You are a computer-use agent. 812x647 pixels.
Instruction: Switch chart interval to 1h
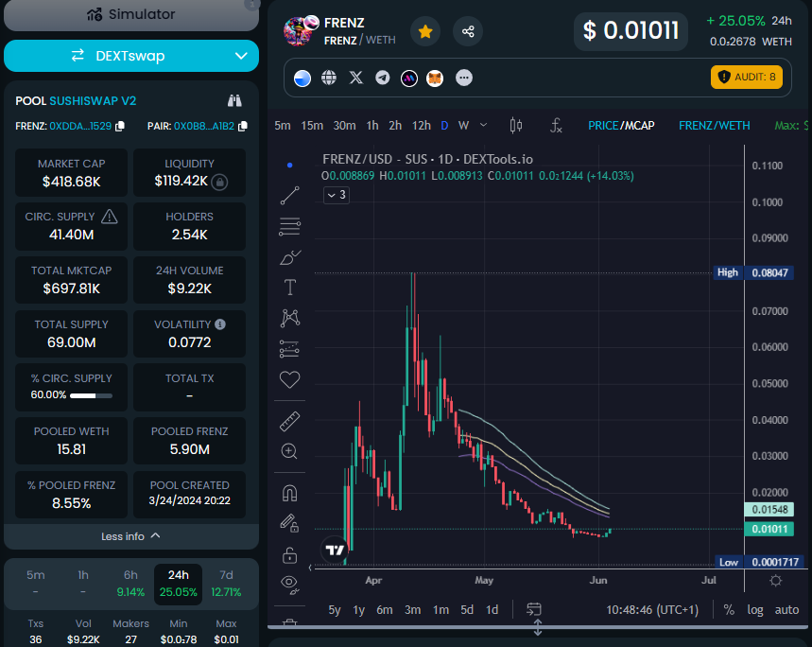[x=371, y=126]
